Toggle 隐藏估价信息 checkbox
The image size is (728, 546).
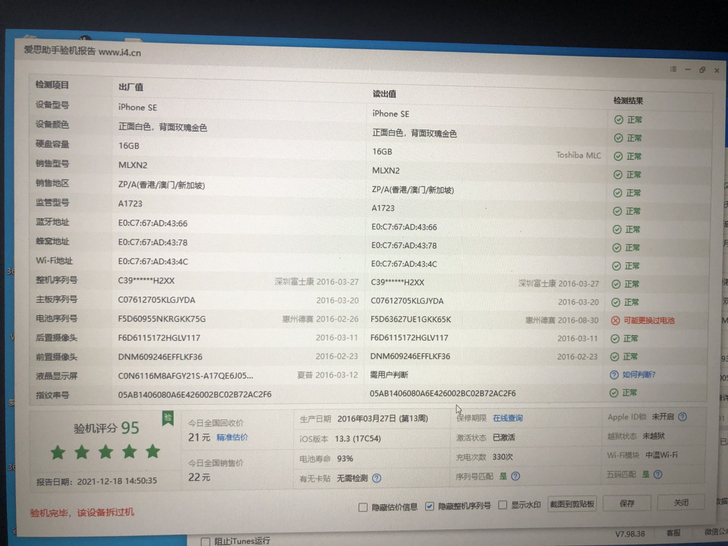pyautogui.click(x=363, y=507)
